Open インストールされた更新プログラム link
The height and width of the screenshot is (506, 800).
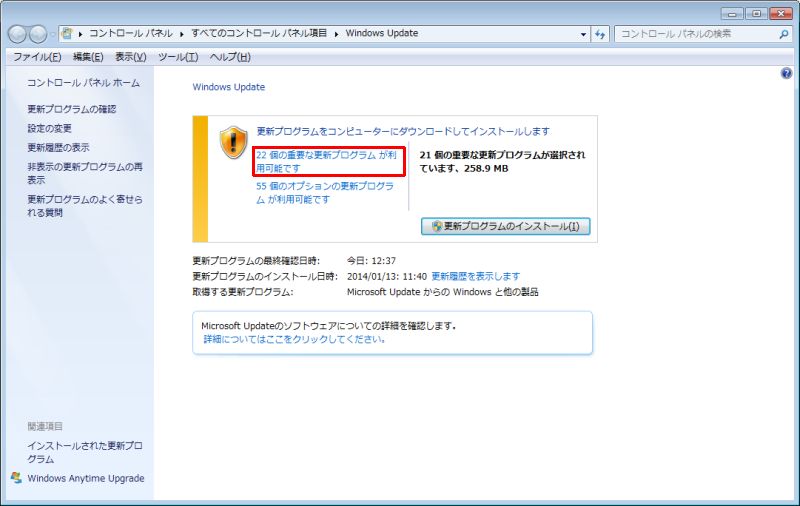click(85, 452)
